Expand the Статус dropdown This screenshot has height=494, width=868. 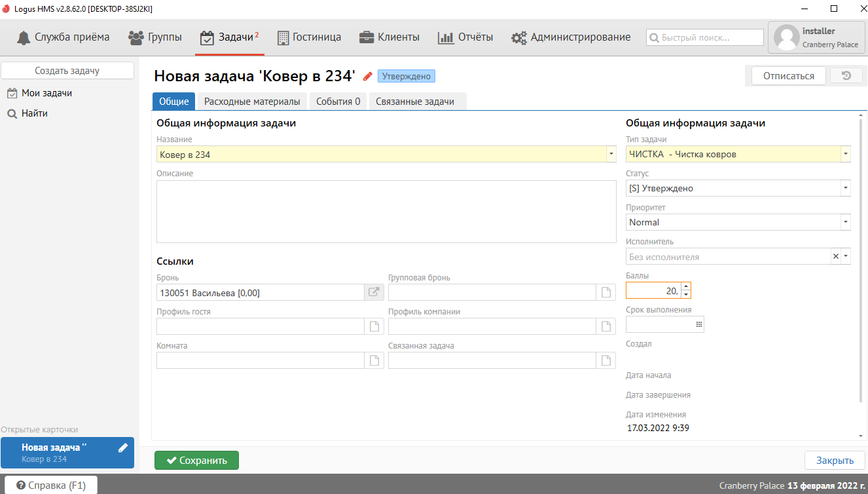coord(845,189)
